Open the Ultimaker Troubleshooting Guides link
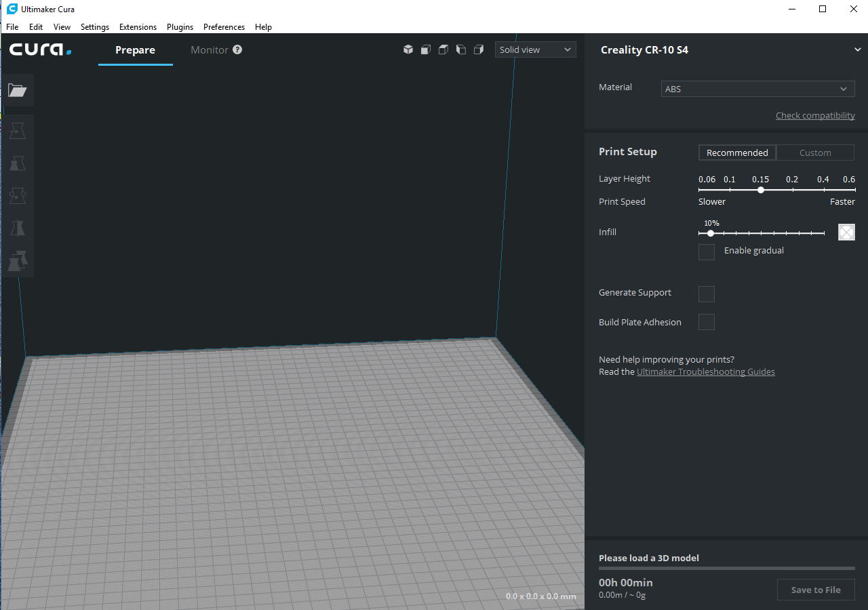Screen dimensions: 868x610 705,371
